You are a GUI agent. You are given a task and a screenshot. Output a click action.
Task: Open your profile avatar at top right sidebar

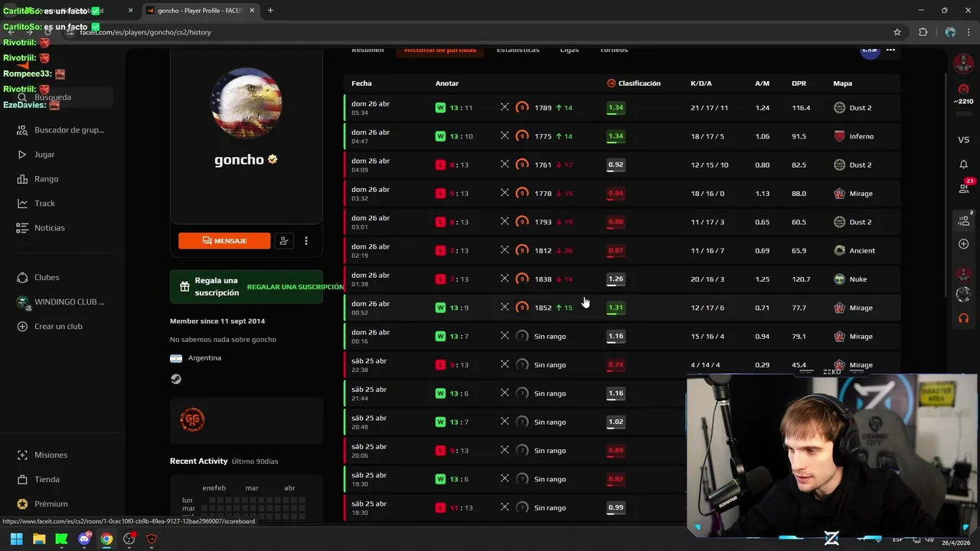(963, 63)
